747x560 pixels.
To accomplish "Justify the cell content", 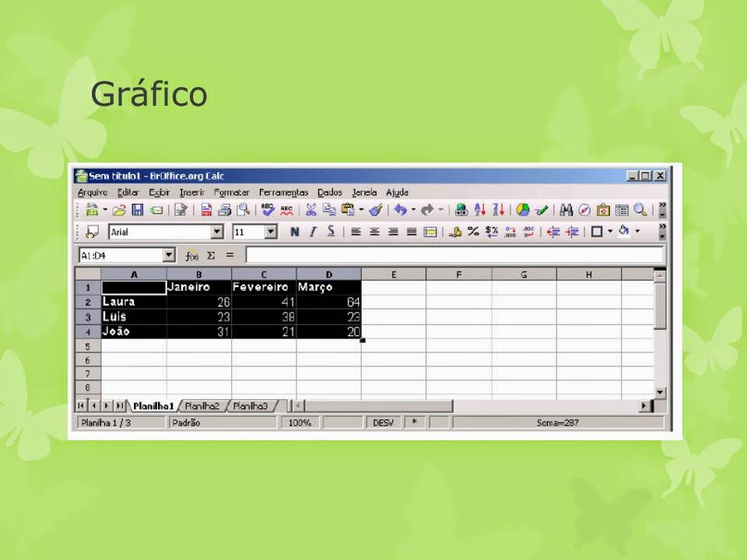I will point(412,232).
